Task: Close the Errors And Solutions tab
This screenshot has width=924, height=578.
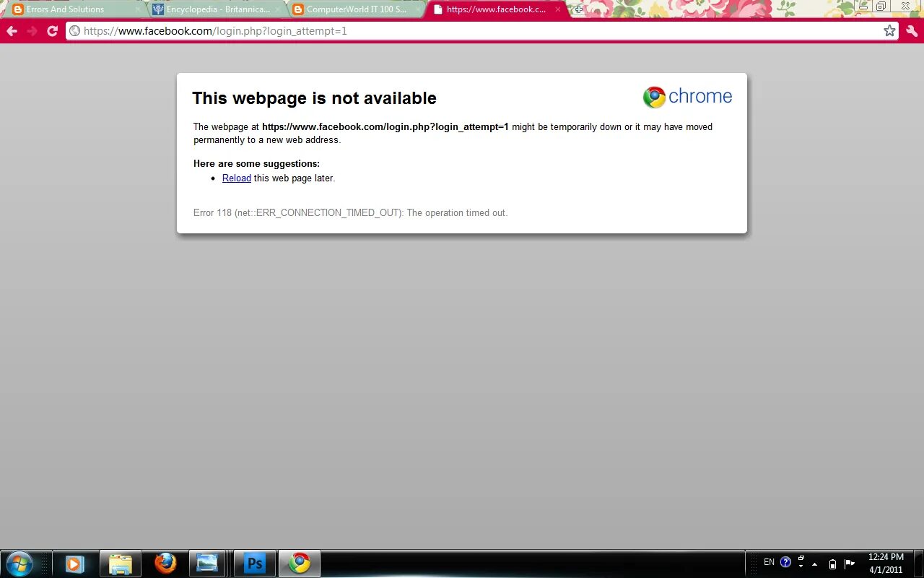Action: click(x=137, y=9)
